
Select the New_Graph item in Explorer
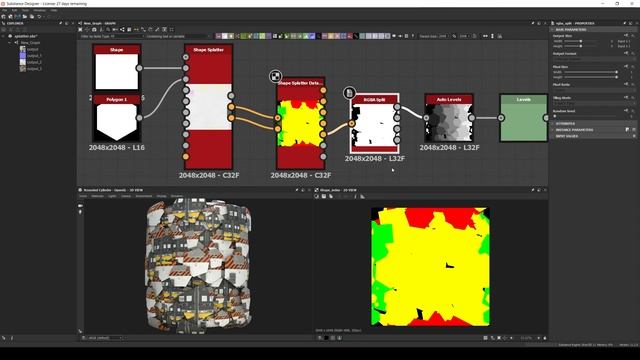click(30, 42)
